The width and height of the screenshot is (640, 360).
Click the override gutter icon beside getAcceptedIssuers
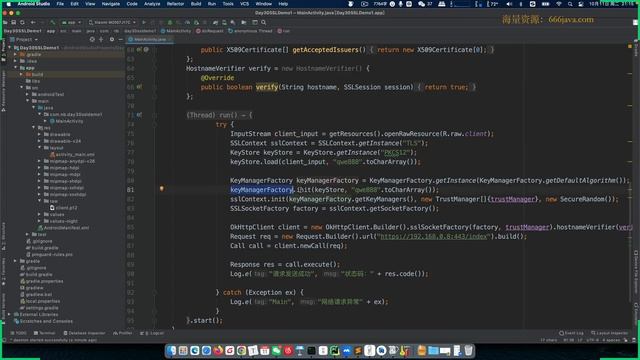coord(140,50)
